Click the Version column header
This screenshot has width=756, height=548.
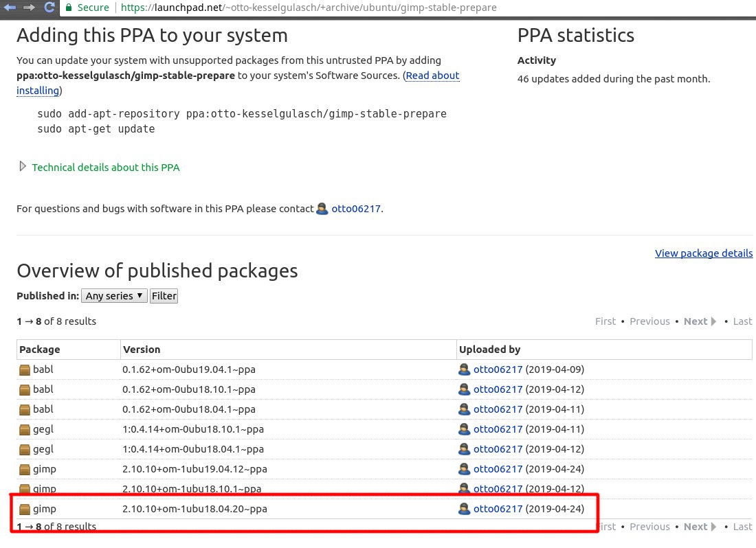tap(142, 350)
